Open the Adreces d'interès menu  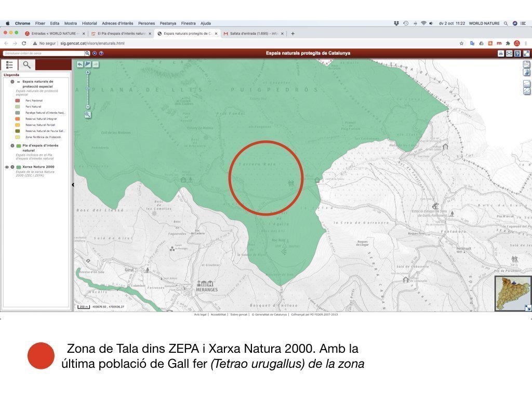click(x=117, y=23)
